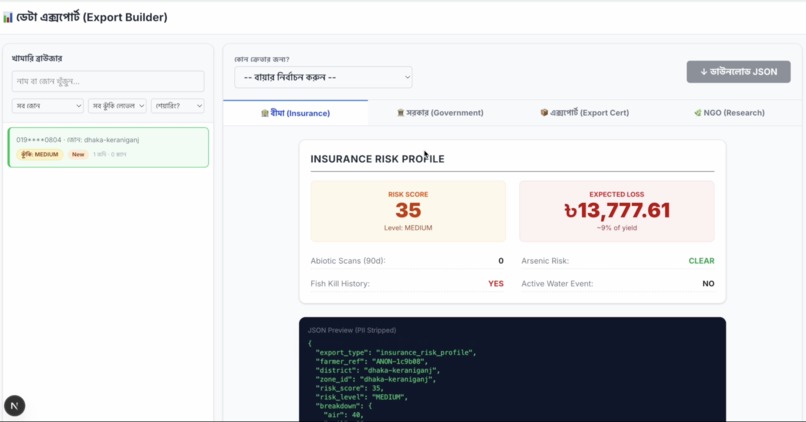
Task: Switch to the Government tab
Action: [x=440, y=113]
